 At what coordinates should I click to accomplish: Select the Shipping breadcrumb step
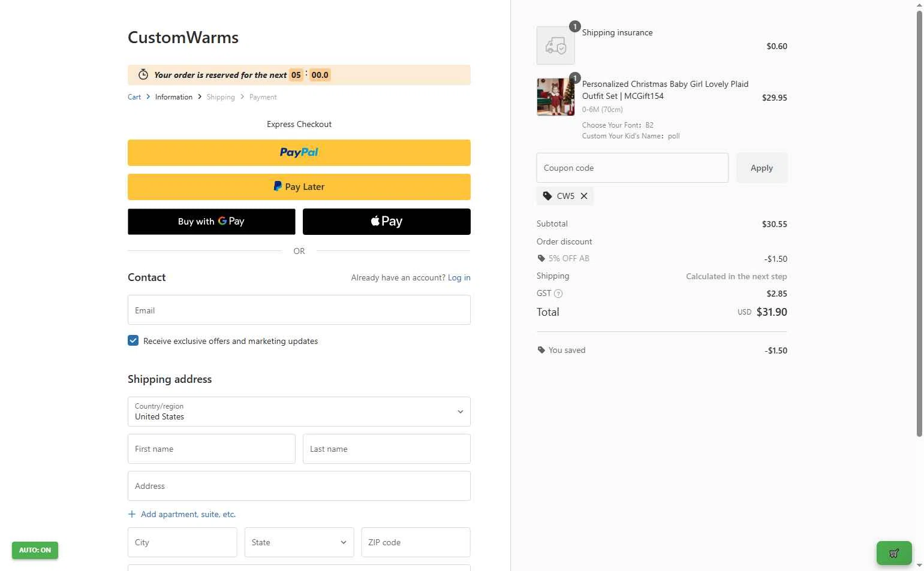221,97
